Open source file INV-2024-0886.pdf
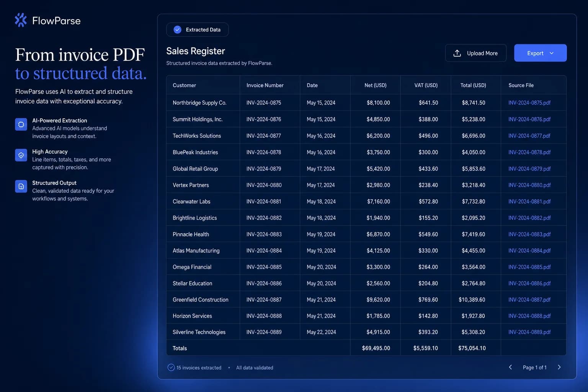 (529, 283)
